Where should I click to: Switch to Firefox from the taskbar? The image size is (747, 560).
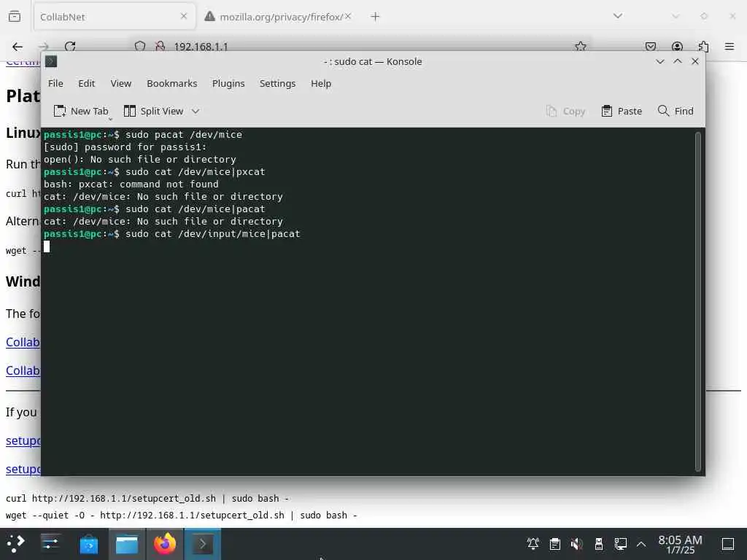164,544
